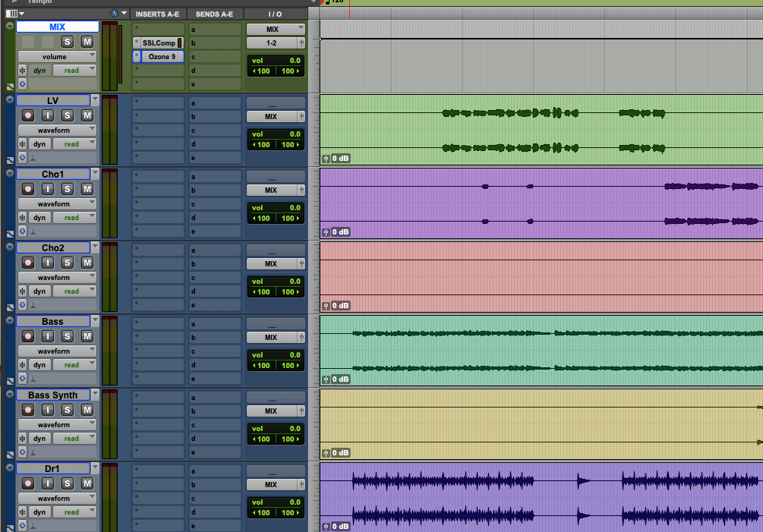Screen dimensions: 763x532
Task: Open the LV playlist selector arrow
Action: point(95,99)
